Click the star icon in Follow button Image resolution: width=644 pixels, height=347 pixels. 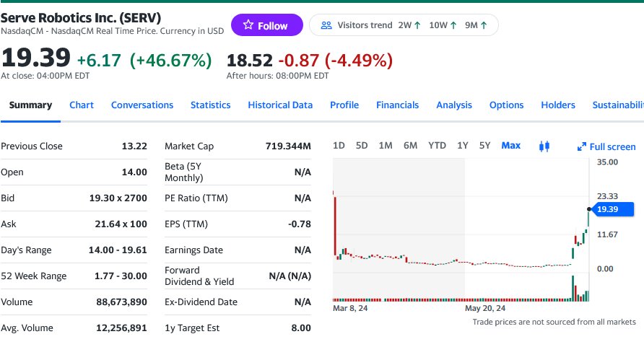click(248, 25)
